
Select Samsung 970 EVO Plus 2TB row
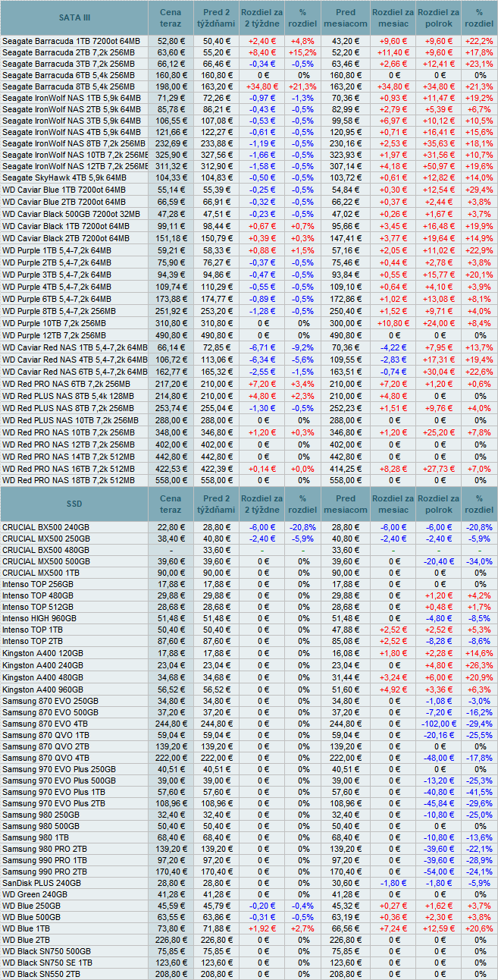click(249, 803)
